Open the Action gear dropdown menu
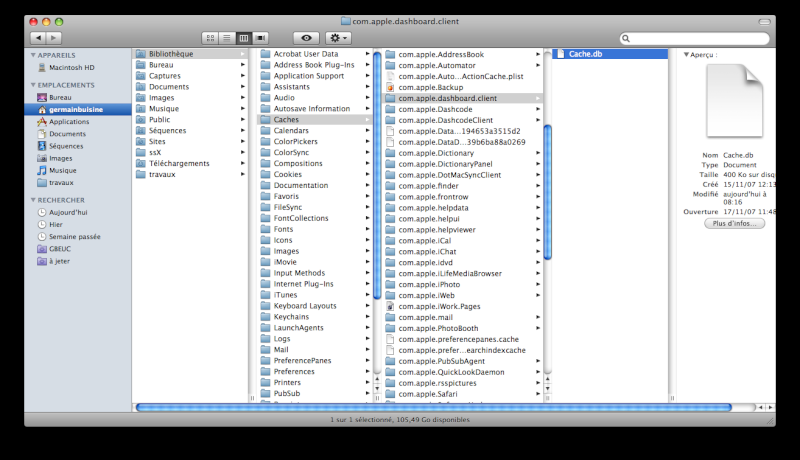The width and height of the screenshot is (800, 460). tap(338, 38)
